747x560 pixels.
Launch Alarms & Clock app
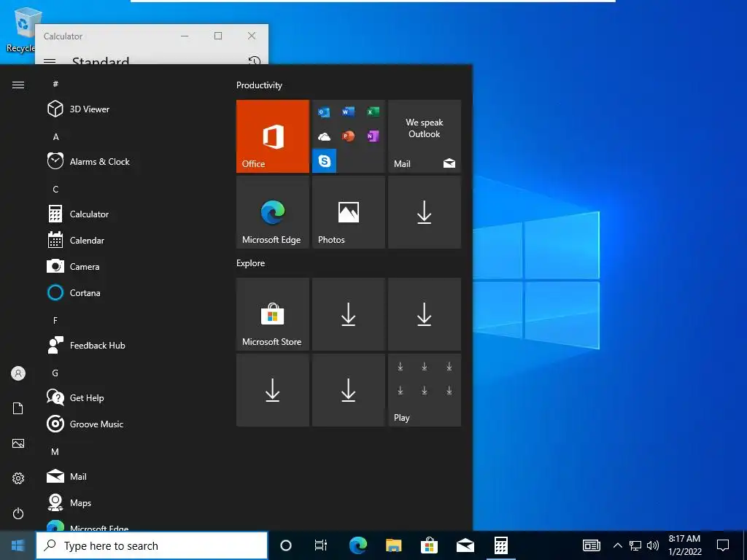128,161
